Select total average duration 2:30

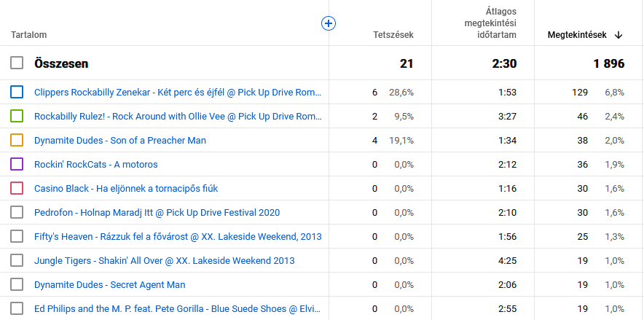(x=504, y=63)
